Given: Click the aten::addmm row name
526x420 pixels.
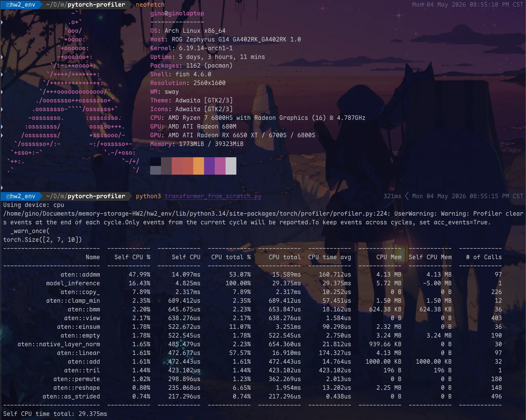Looking at the screenshot, I should point(80,275).
